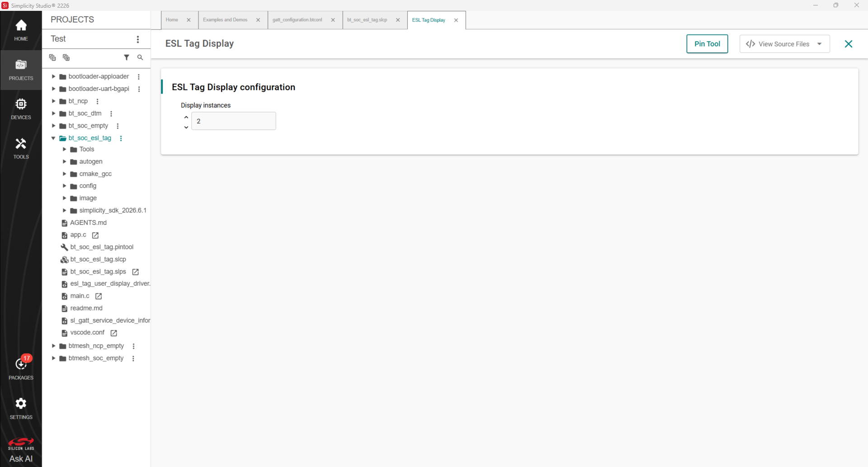The height and width of the screenshot is (467, 868).
Task: Click the project filter funnel icon
Action: [127, 57]
